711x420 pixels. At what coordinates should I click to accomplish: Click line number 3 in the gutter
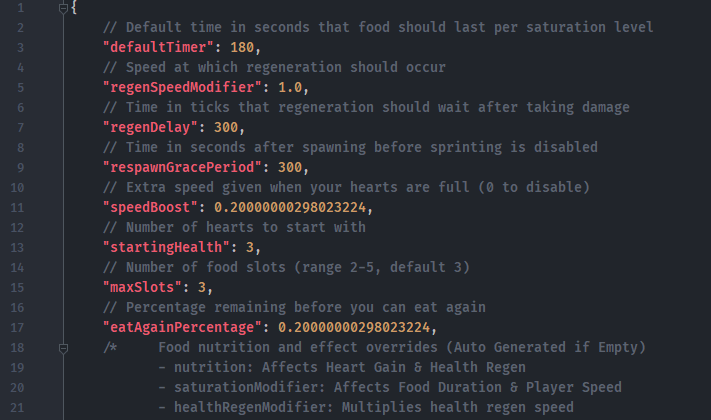18,47
